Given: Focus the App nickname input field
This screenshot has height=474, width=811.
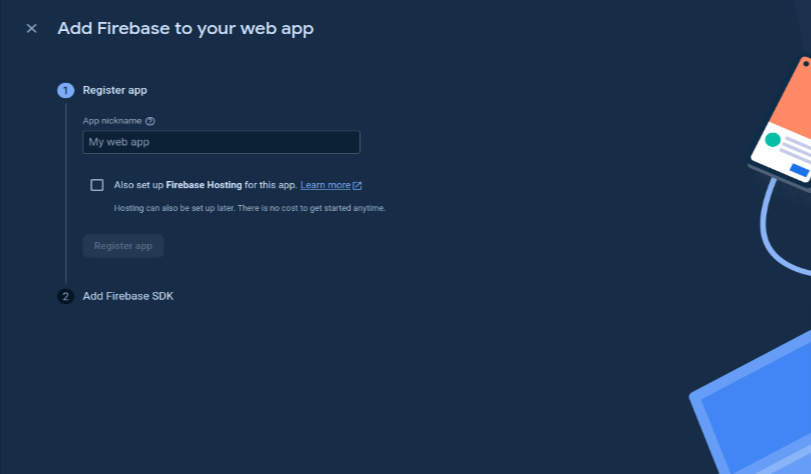Looking at the screenshot, I should pyautogui.click(x=221, y=142).
